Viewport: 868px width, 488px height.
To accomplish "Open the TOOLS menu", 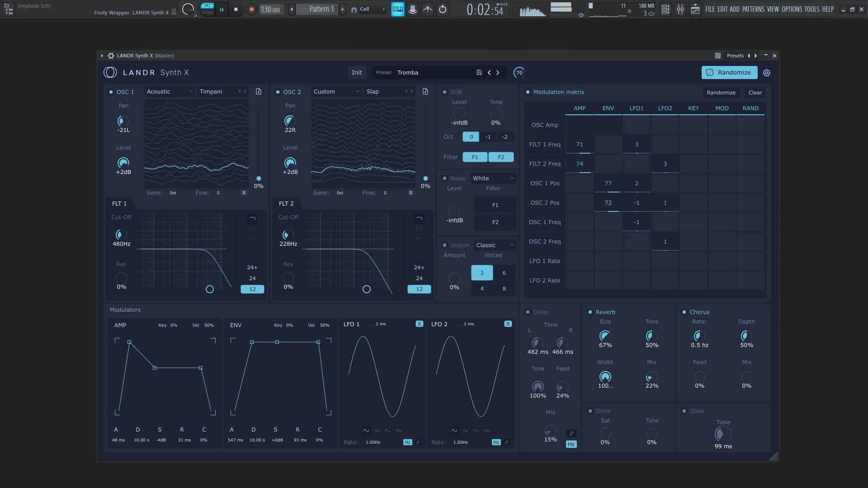I will click(811, 9).
